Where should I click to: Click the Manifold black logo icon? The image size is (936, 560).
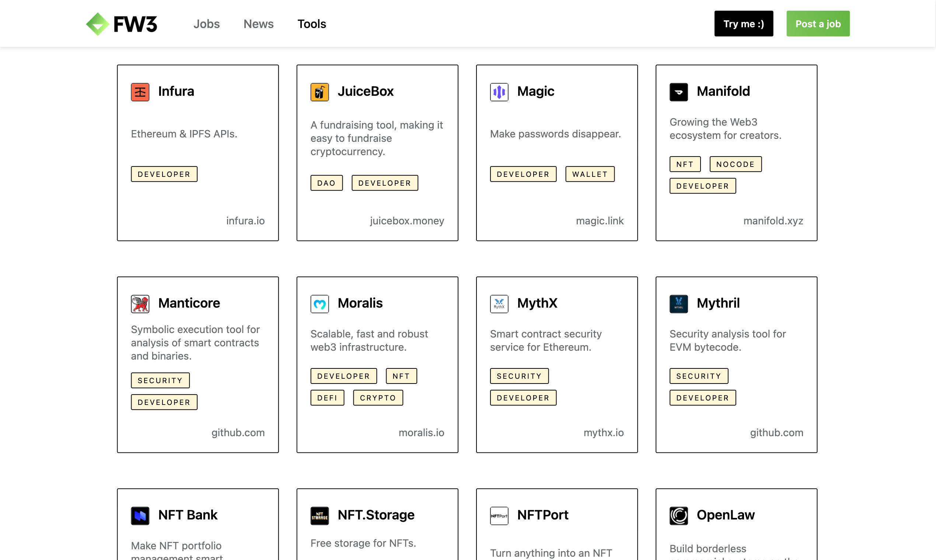tap(679, 92)
